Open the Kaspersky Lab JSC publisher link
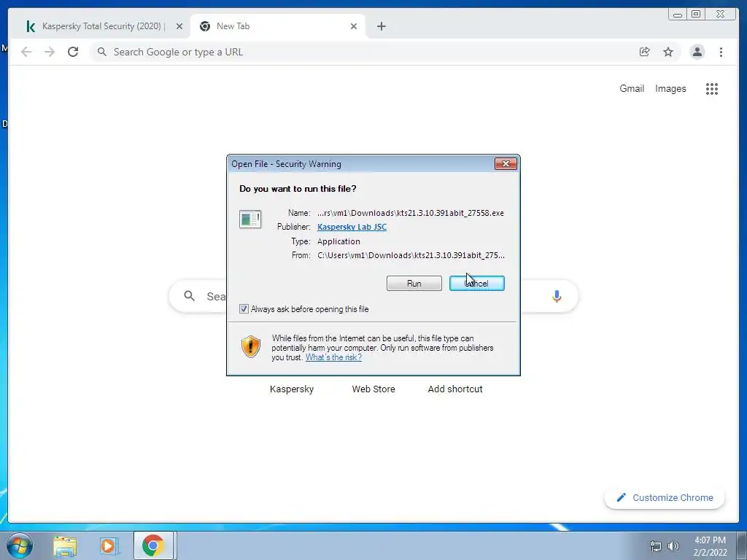This screenshot has height=560, width=747. tap(352, 227)
